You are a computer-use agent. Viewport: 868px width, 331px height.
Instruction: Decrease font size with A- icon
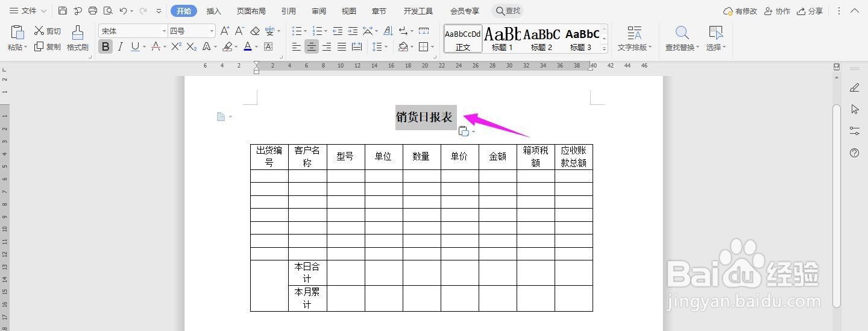pos(239,31)
